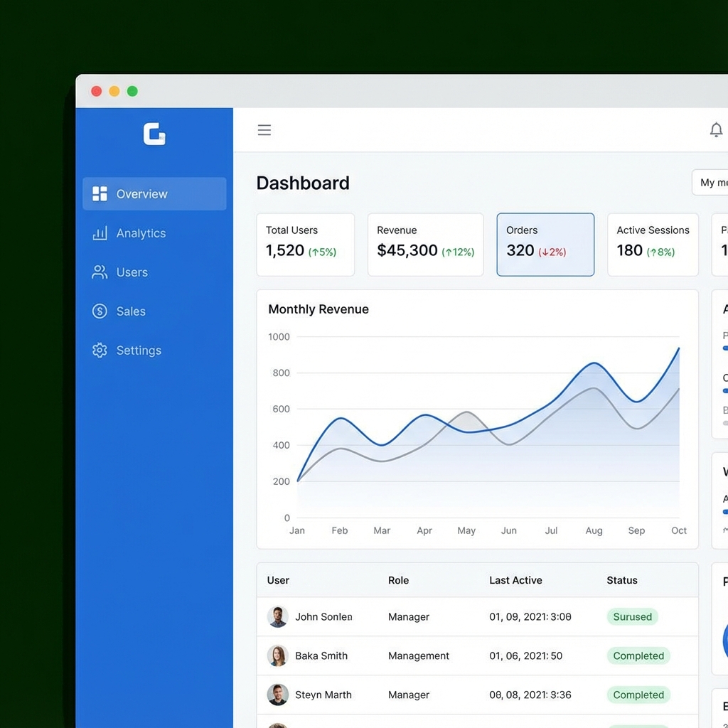Viewport: 728px width, 728px height.
Task: Click the app logo in sidebar
Action: (154, 134)
